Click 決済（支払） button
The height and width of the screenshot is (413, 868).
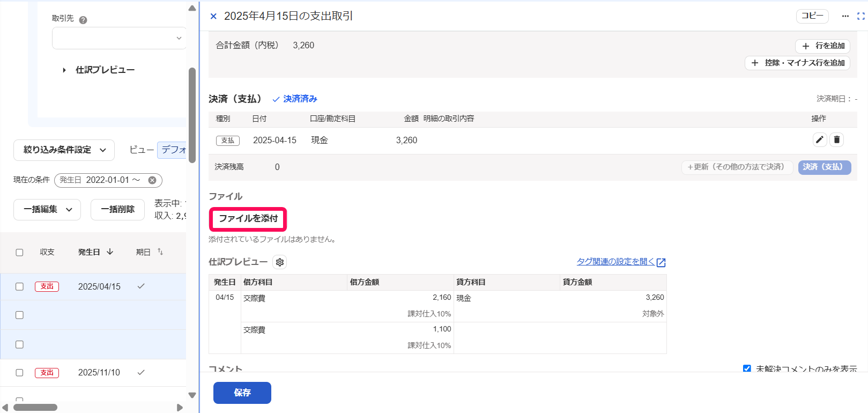[825, 167]
